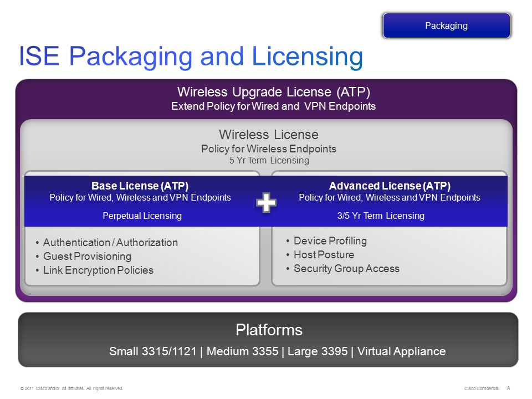532x399 pixels.
Task: Click Large 3395 platform text
Action: (x=318, y=351)
